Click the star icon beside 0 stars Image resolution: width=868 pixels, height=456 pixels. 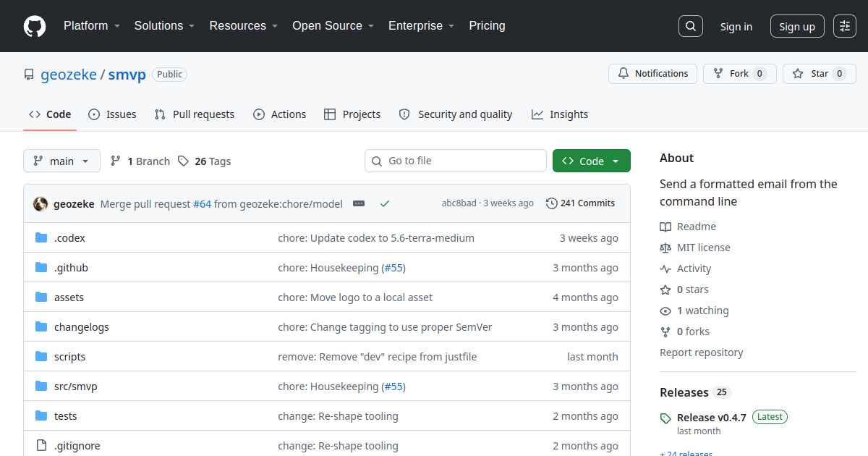point(665,290)
